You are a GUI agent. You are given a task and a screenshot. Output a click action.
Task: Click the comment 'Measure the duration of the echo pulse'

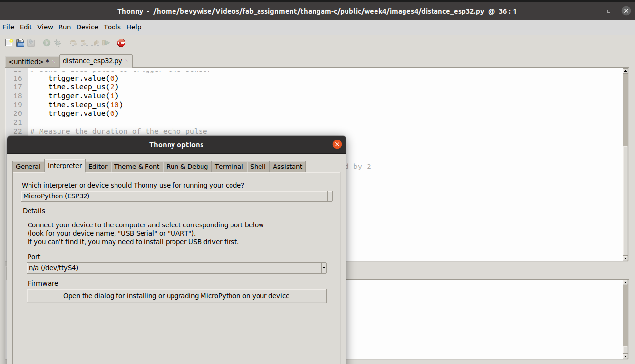118,131
